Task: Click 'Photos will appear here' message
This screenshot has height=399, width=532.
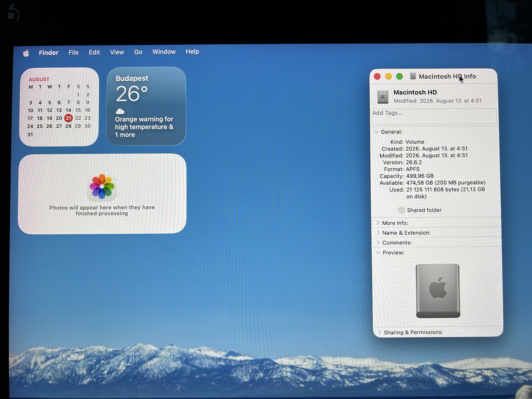Action: 102,210
